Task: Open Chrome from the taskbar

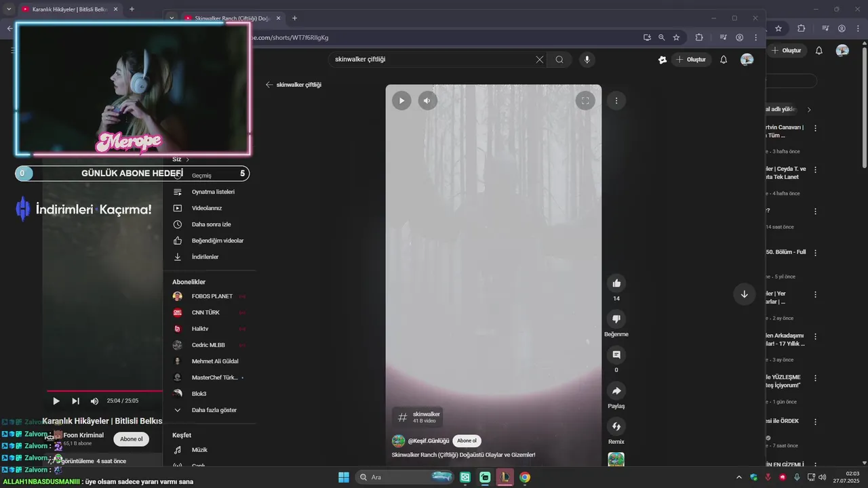Action: point(525,477)
